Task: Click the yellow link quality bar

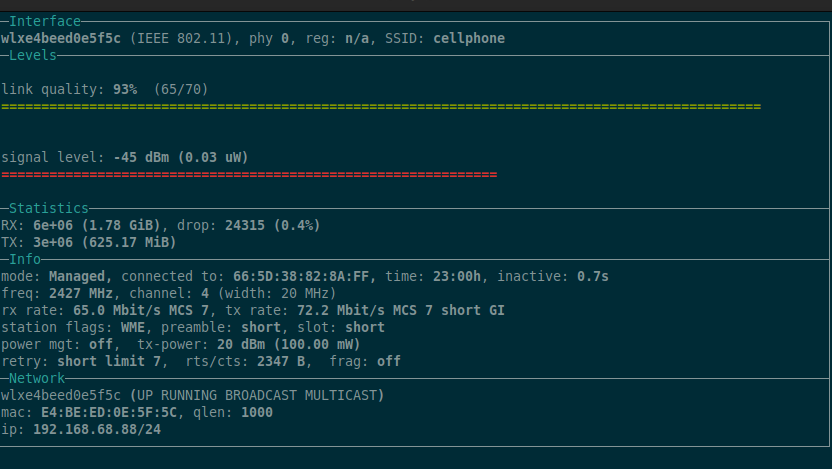Action: point(381,107)
